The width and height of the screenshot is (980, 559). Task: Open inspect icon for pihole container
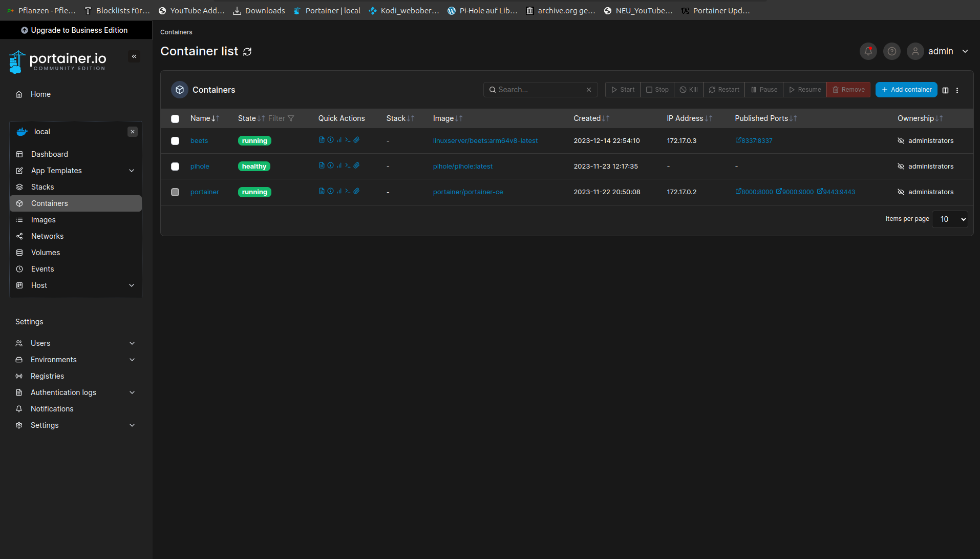330,165
